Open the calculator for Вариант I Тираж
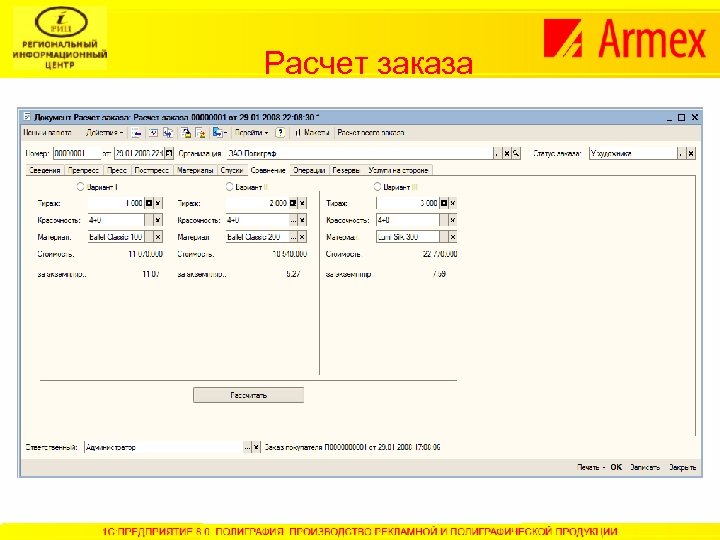 149,203
